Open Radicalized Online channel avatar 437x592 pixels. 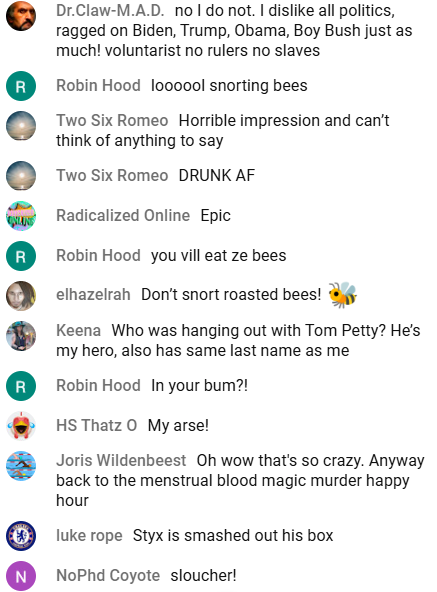click(x=21, y=216)
